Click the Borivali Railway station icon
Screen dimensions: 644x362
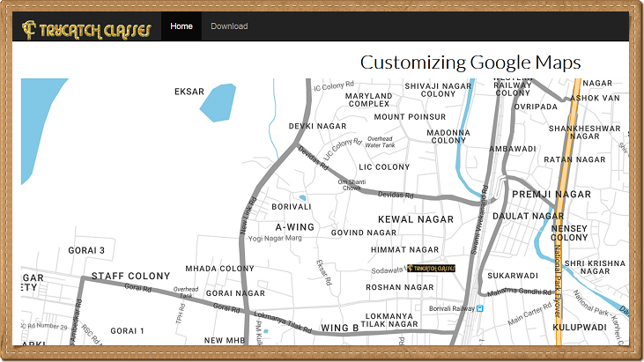coord(480,309)
